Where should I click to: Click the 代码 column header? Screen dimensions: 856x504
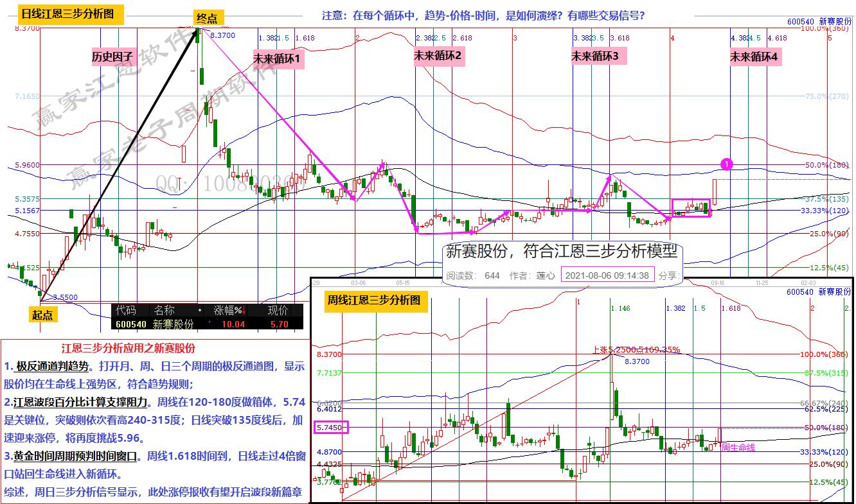click(x=126, y=310)
